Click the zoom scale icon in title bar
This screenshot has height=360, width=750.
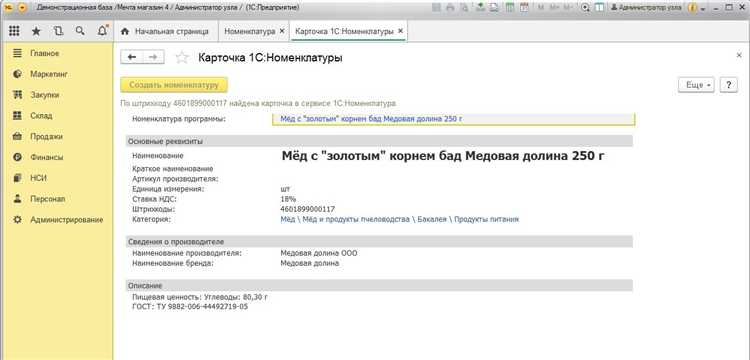coord(585,8)
